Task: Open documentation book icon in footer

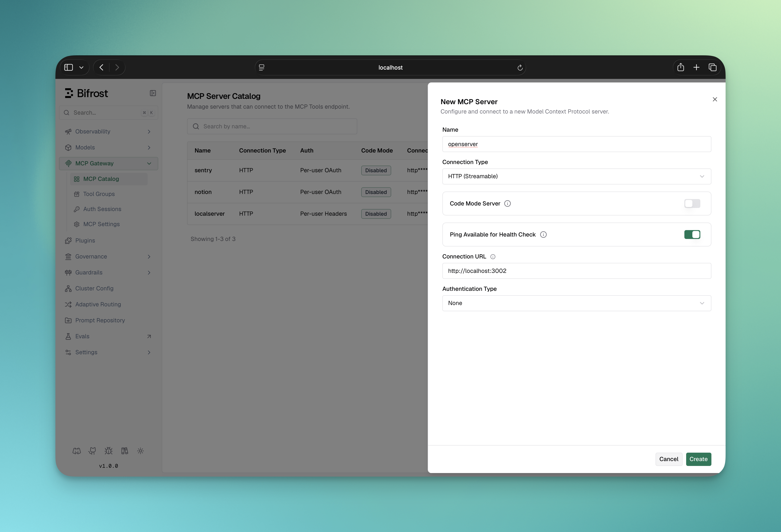Action: point(125,451)
